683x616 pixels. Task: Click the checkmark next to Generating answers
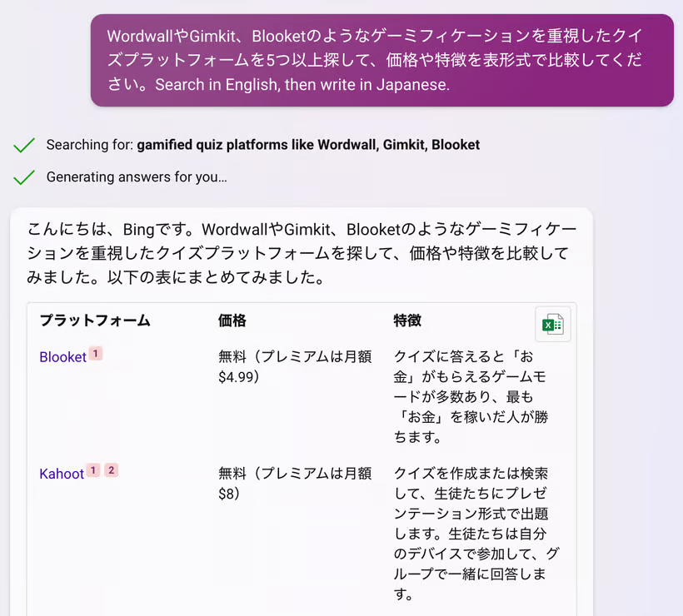coord(24,177)
